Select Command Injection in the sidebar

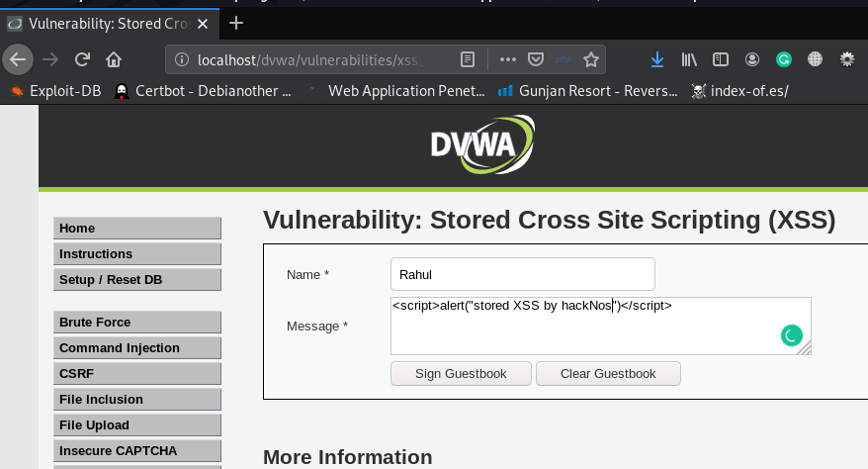click(x=136, y=348)
